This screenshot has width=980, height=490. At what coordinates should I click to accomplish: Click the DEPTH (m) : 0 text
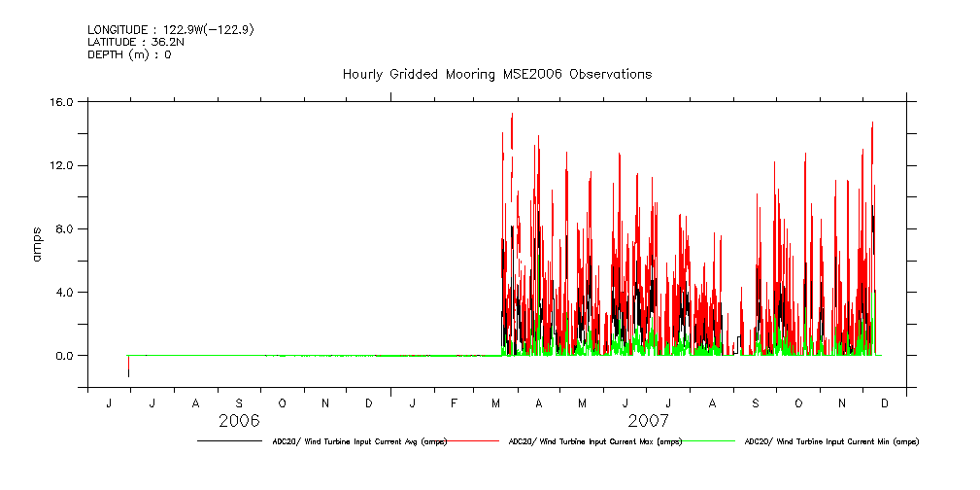(x=129, y=54)
